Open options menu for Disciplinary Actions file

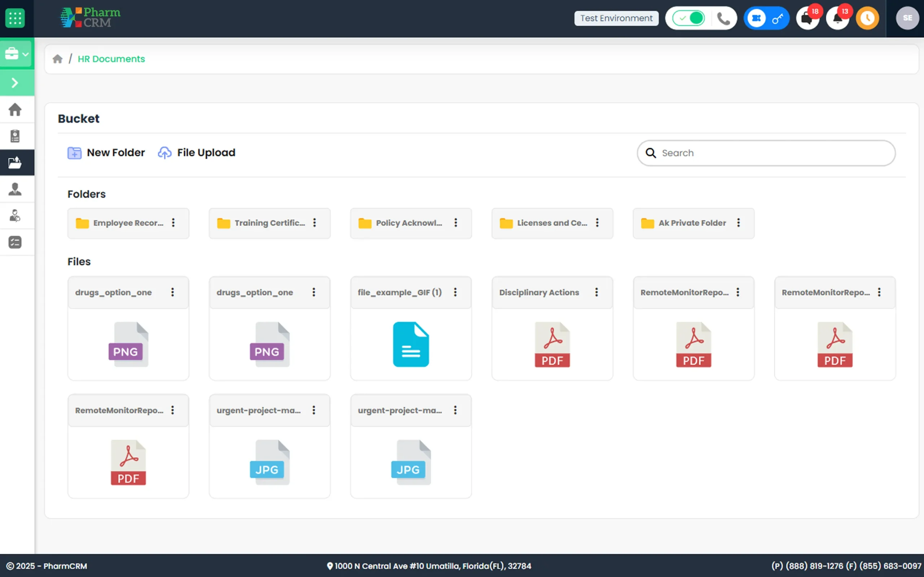click(x=596, y=292)
